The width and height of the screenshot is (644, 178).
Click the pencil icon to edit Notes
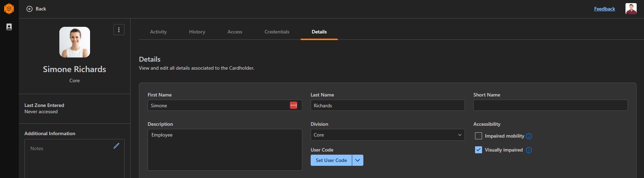(x=116, y=146)
